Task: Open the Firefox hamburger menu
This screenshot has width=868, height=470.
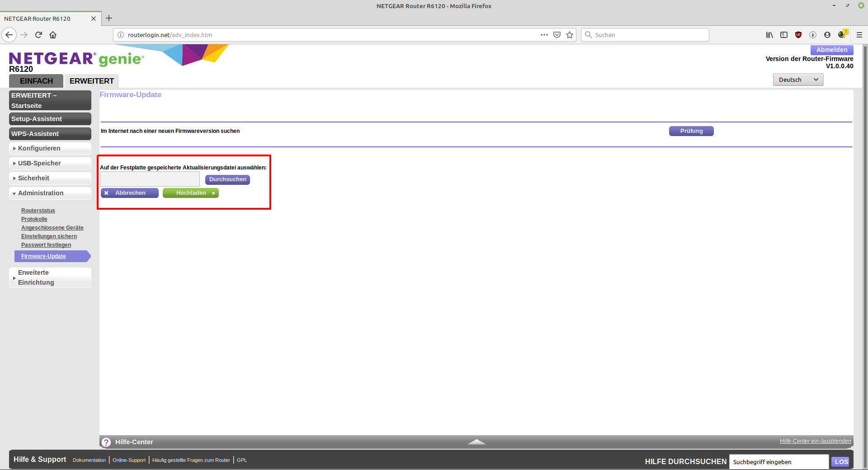Action: coord(859,35)
